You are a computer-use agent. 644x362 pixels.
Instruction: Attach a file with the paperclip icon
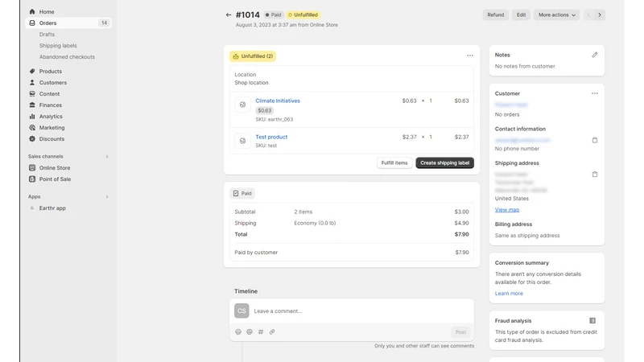coord(272,331)
